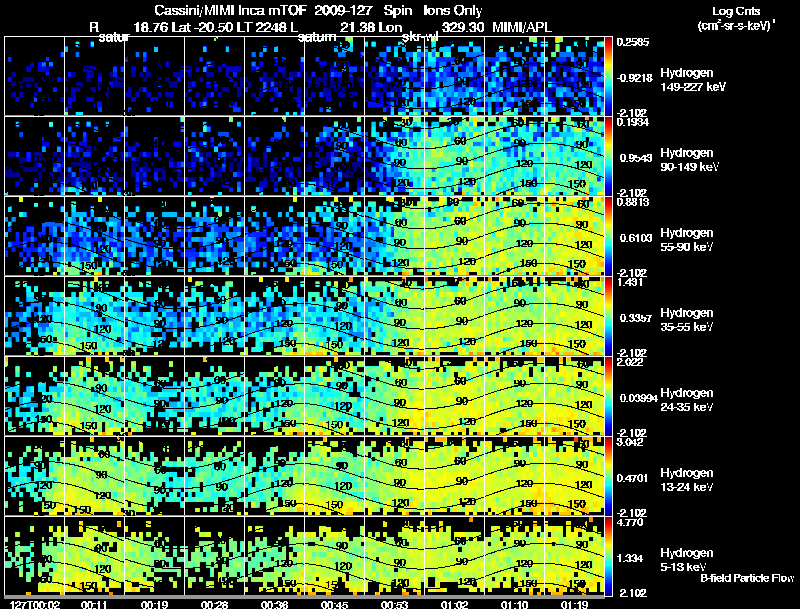Click the "MIMI/APL" label in the header
Screen dimensions: 800x609
click(x=522, y=27)
